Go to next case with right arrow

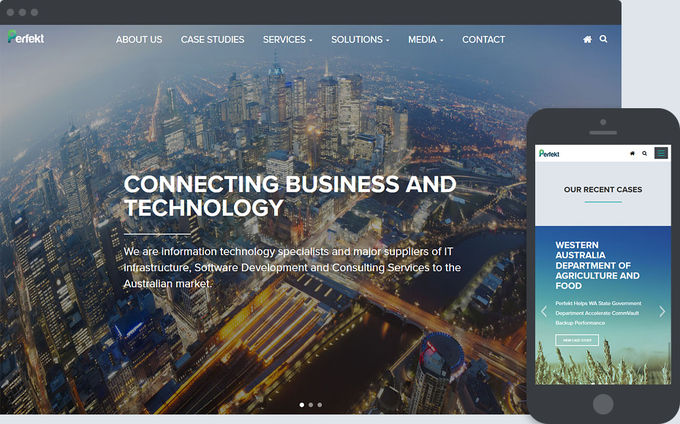click(x=662, y=311)
